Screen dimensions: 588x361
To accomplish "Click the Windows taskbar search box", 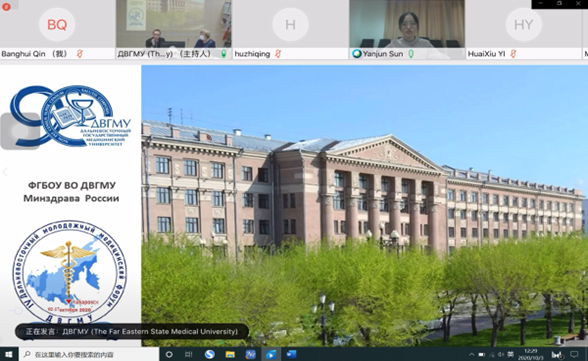I will coord(89,354).
